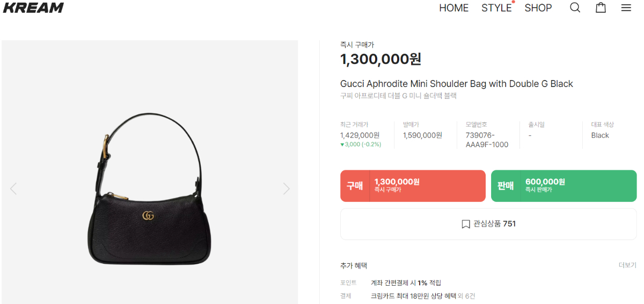Image resolution: width=644 pixels, height=304 pixels.
Task: Toggle 관심상품 751 wishlist button
Action: (x=488, y=224)
